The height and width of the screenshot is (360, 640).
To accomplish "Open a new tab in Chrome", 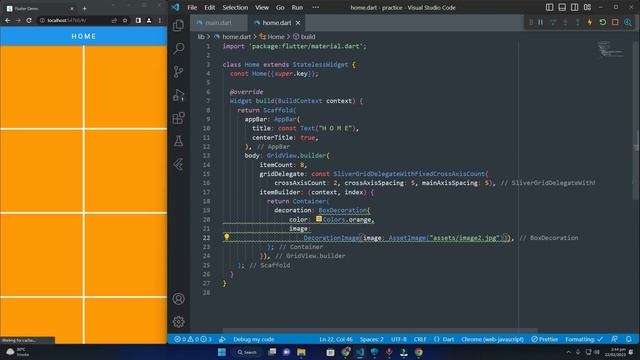I will pos(84,8).
